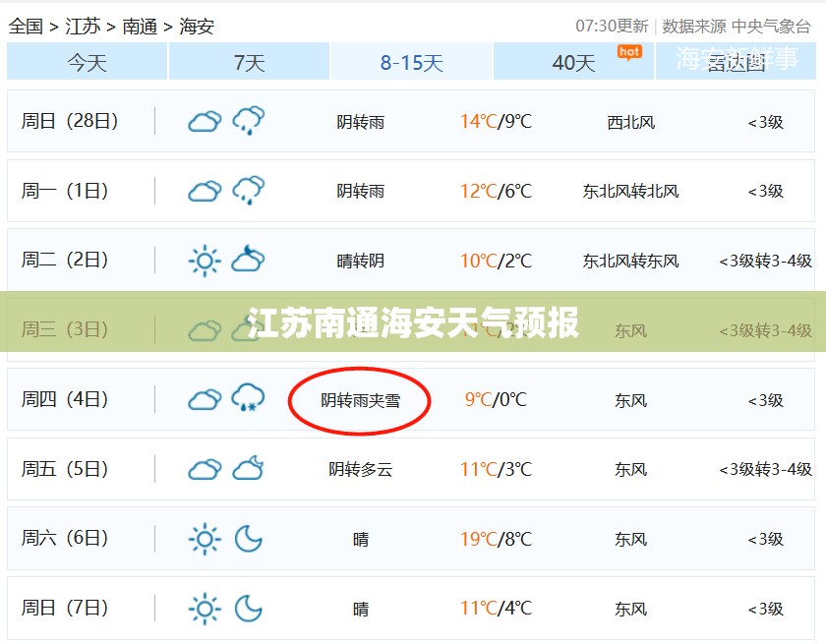This screenshot has height=644, width=826.
Task: Click the sleet icon for 周四 (4日)
Action: click(x=248, y=397)
